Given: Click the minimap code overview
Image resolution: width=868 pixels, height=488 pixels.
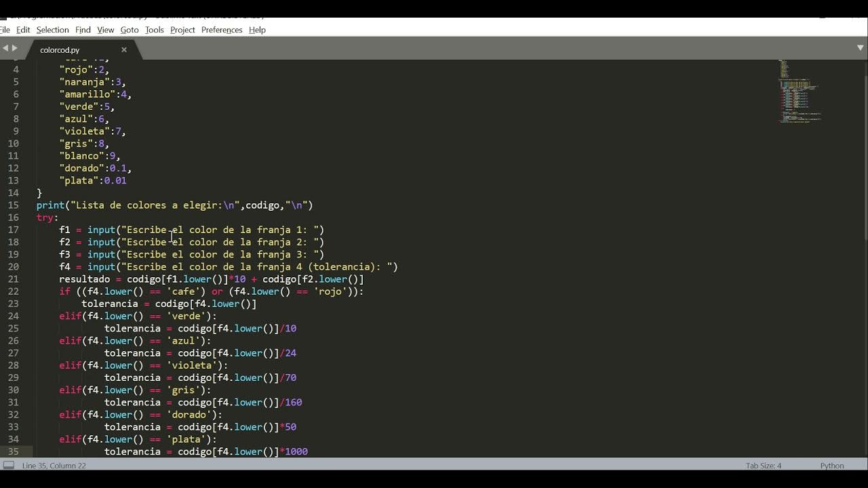Looking at the screenshot, I should coord(800,91).
